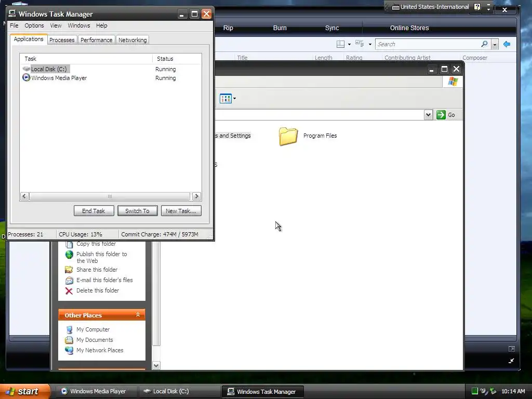Image resolution: width=532 pixels, height=399 pixels.
Task: Open My Network Places link
Action: [x=99, y=350]
